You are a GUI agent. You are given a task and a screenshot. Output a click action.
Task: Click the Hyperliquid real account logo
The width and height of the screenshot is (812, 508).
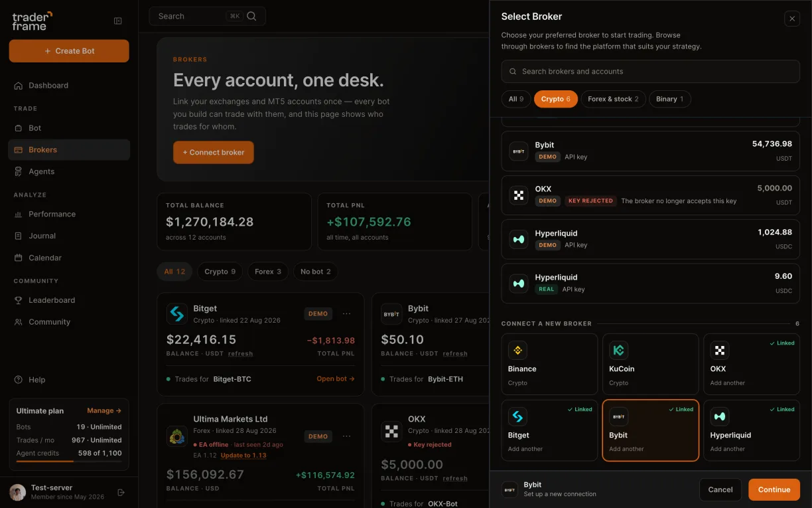click(519, 284)
